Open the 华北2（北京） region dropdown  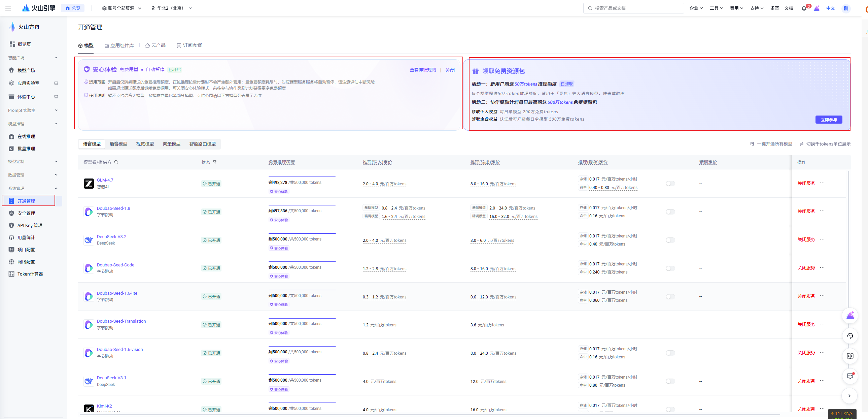(x=172, y=8)
